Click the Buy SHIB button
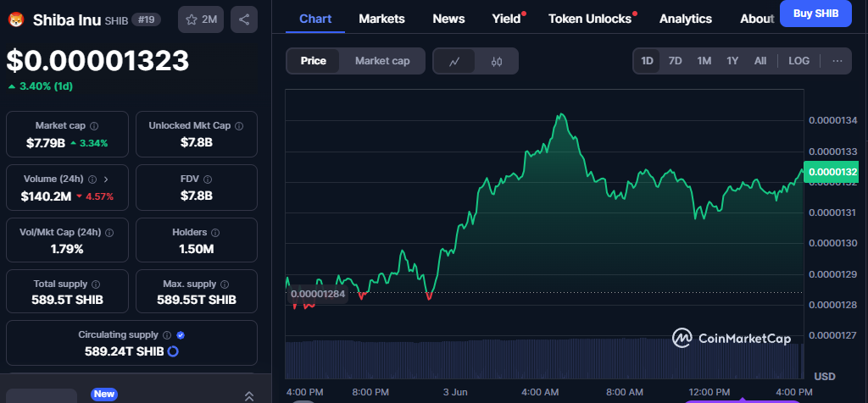Viewport: 868px width, 403px height. coord(815,14)
